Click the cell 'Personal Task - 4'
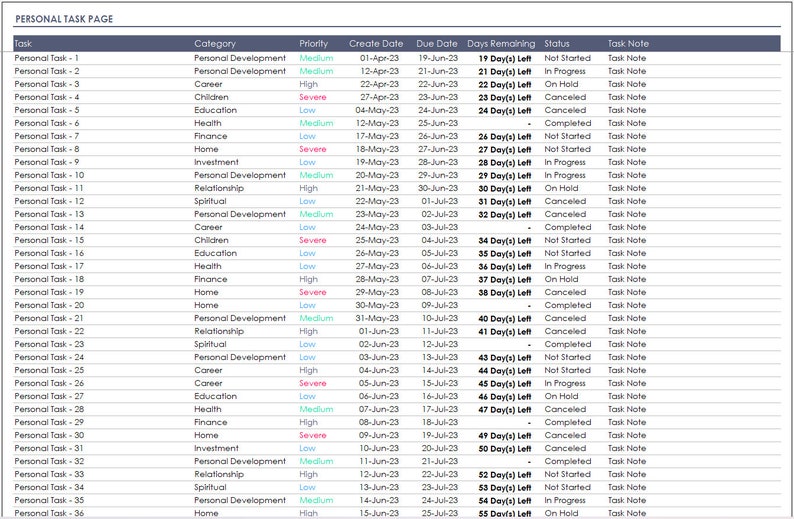This screenshot has width=794, height=519. click(x=47, y=97)
